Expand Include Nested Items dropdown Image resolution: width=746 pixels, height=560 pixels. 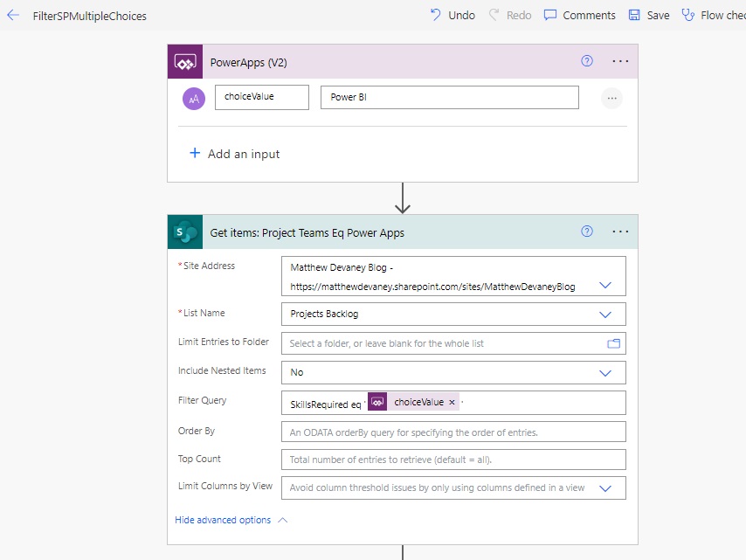605,373
